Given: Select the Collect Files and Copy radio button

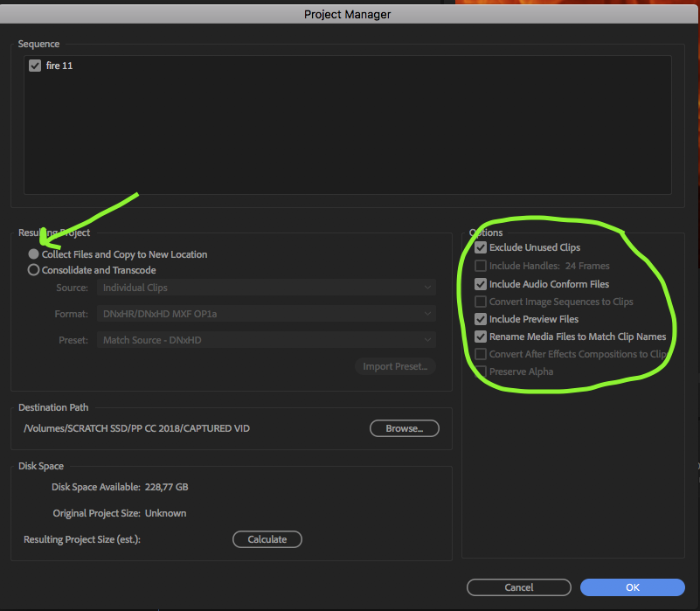Looking at the screenshot, I should [33, 253].
